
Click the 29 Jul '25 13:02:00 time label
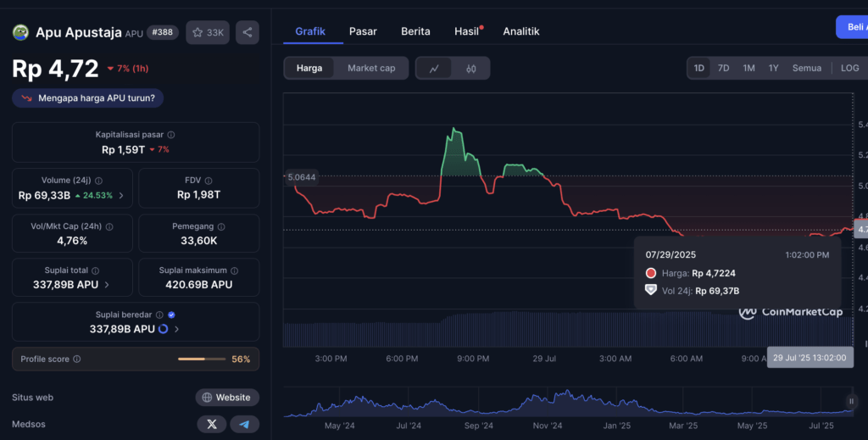(x=810, y=358)
